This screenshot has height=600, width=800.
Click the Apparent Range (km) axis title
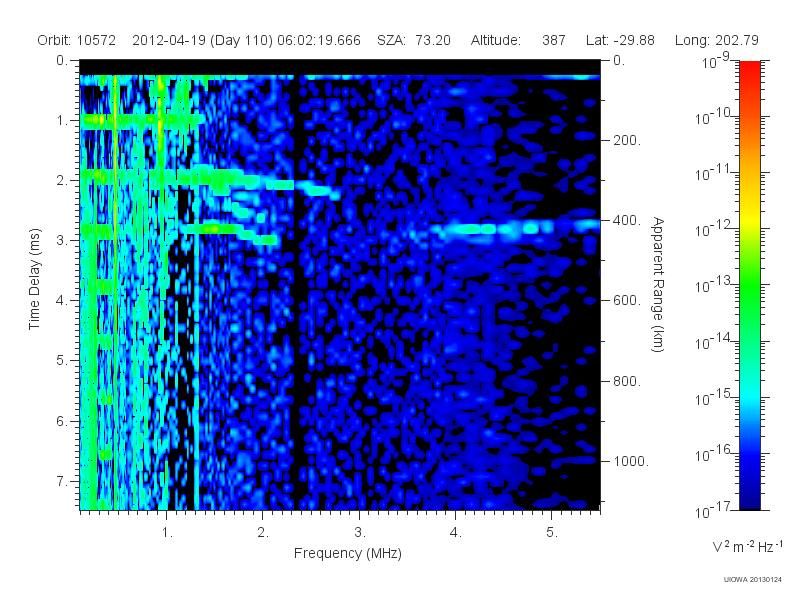point(658,284)
